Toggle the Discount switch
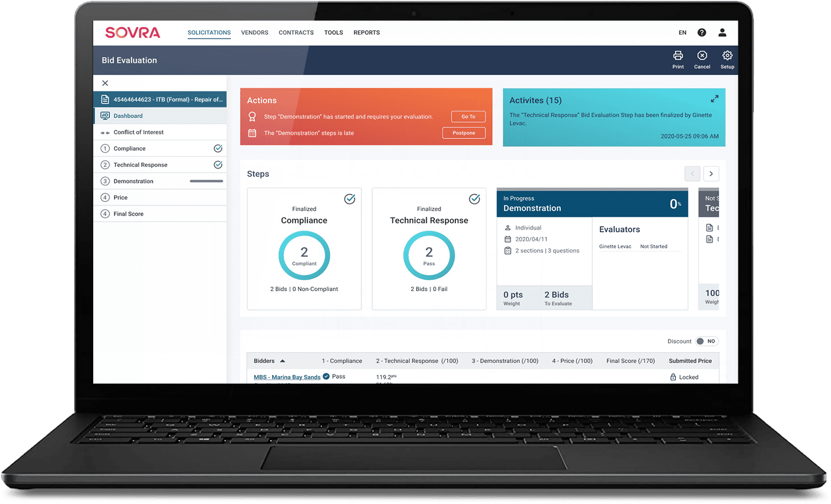Image resolution: width=831 pixels, height=504 pixels. click(x=707, y=342)
